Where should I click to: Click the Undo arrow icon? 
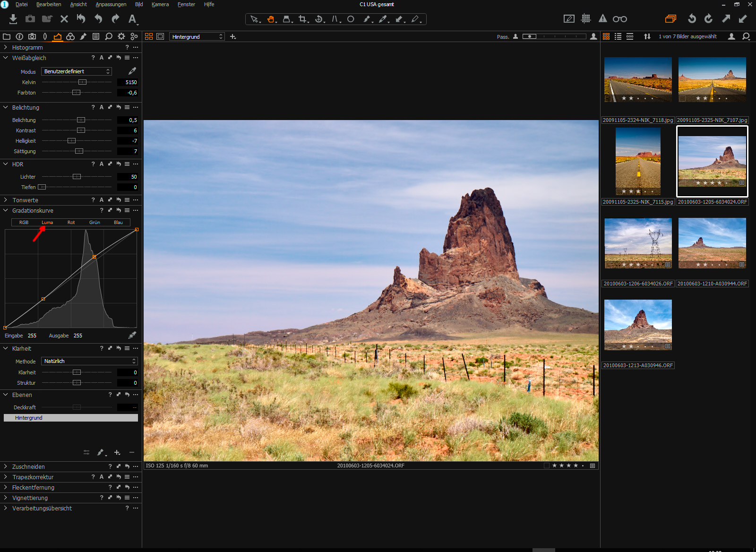(98, 19)
